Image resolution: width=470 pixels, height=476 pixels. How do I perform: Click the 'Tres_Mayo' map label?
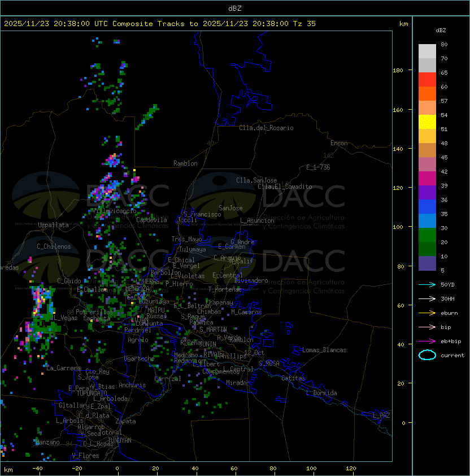[x=186, y=239]
